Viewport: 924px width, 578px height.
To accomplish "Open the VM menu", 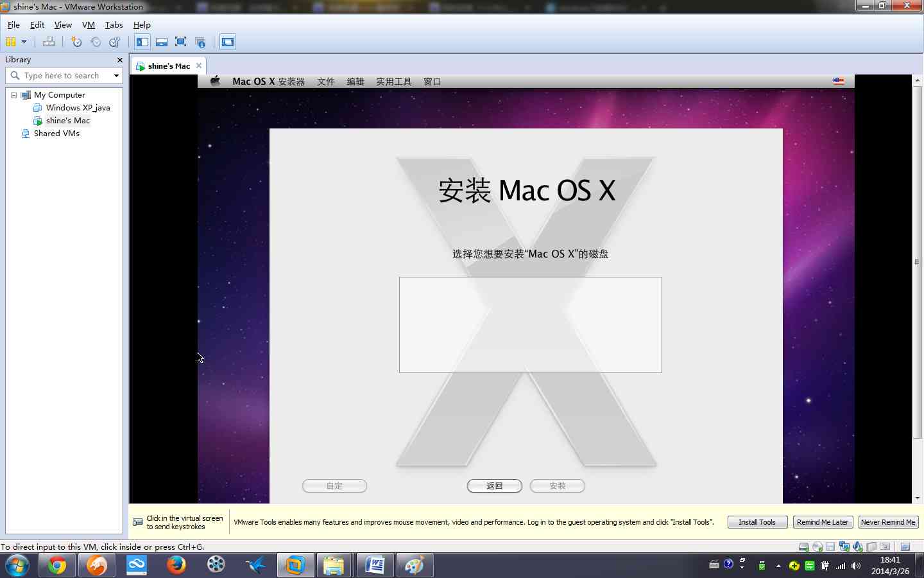I will click(x=89, y=25).
